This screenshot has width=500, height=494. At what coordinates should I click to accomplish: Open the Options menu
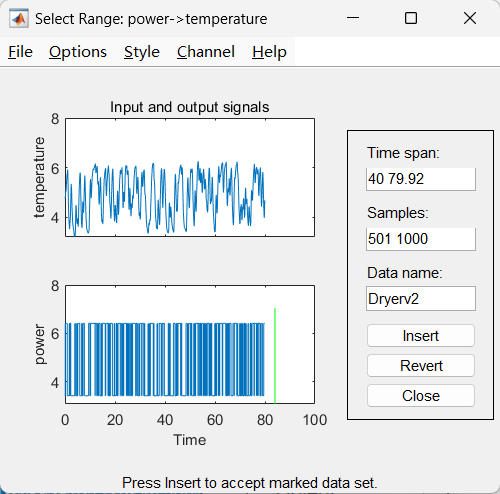[78, 52]
